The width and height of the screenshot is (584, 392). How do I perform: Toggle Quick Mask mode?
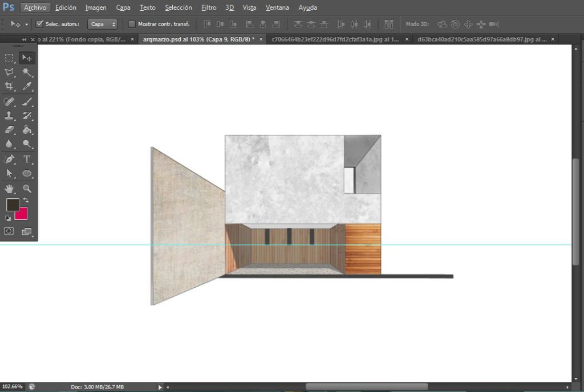click(9, 231)
